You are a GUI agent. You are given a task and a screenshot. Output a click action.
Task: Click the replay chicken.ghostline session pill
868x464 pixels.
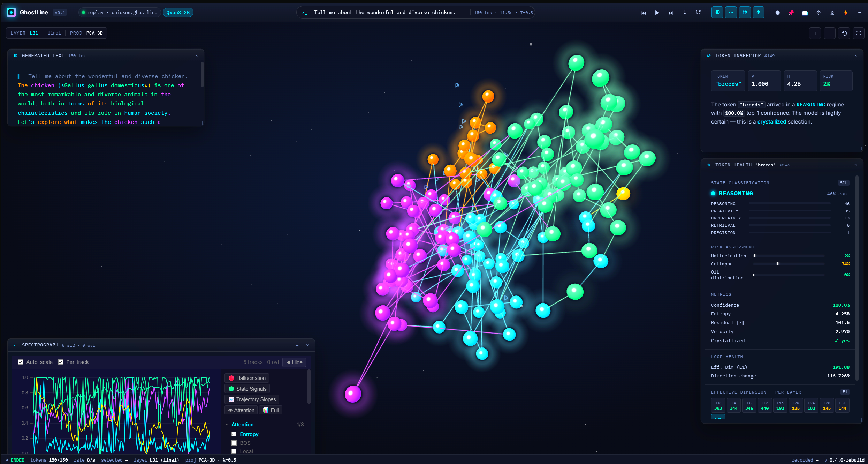click(119, 13)
